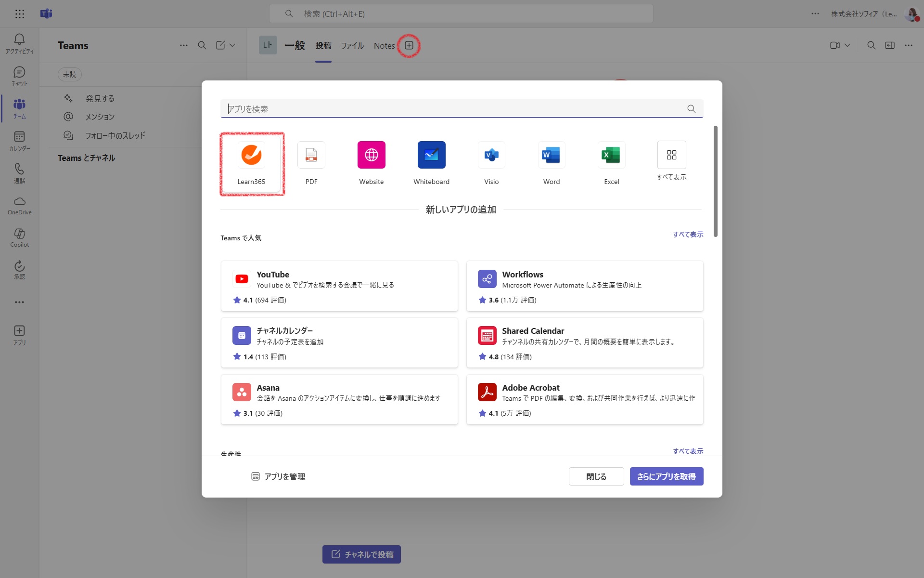The width and height of the screenshot is (924, 578).
Task: Click アプリを管理 link
Action: tap(278, 476)
